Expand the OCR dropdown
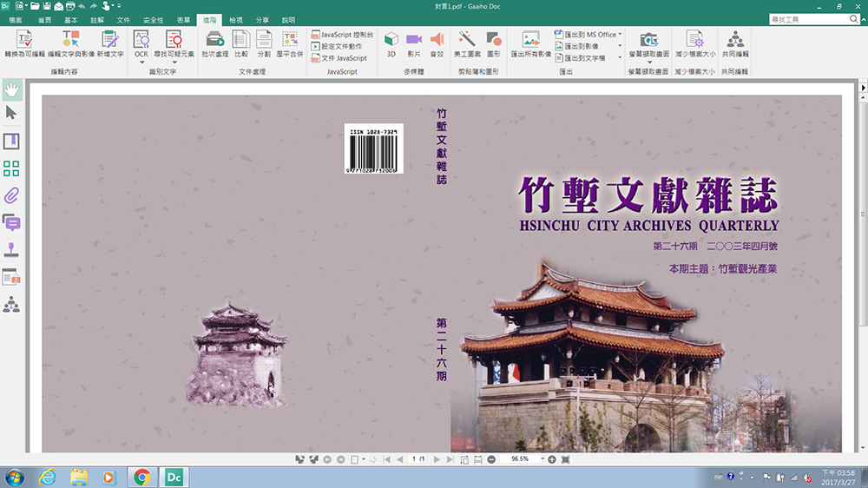The image size is (868, 488). click(141, 63)
